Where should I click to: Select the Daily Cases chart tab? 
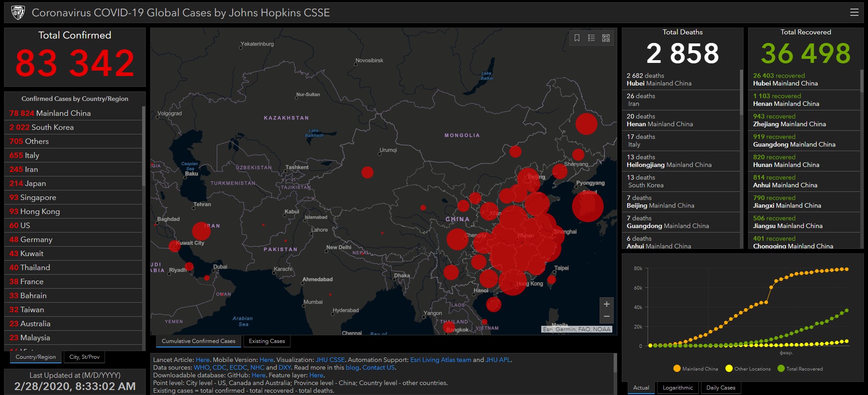720,388
